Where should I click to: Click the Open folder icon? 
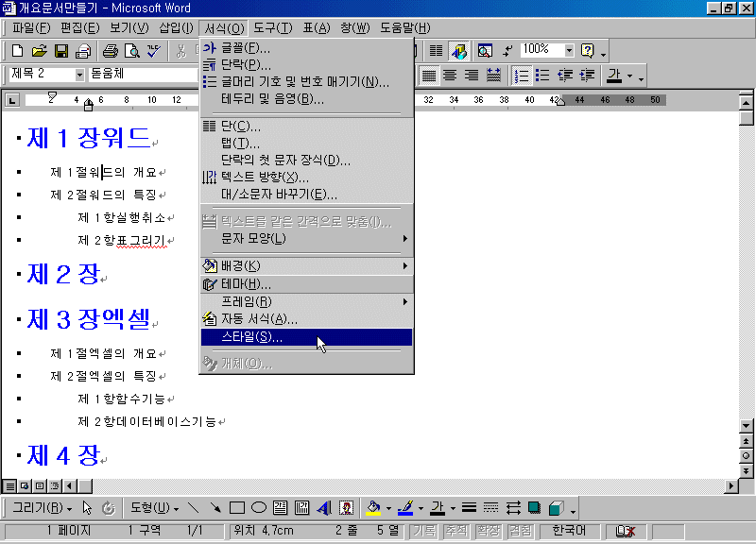pos(39,51)
